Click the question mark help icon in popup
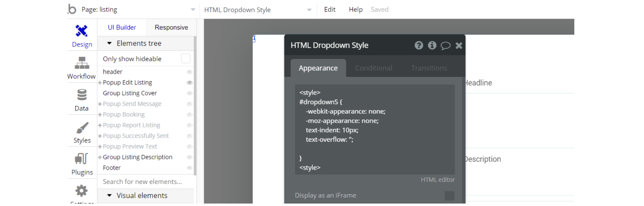 point(418,45)
